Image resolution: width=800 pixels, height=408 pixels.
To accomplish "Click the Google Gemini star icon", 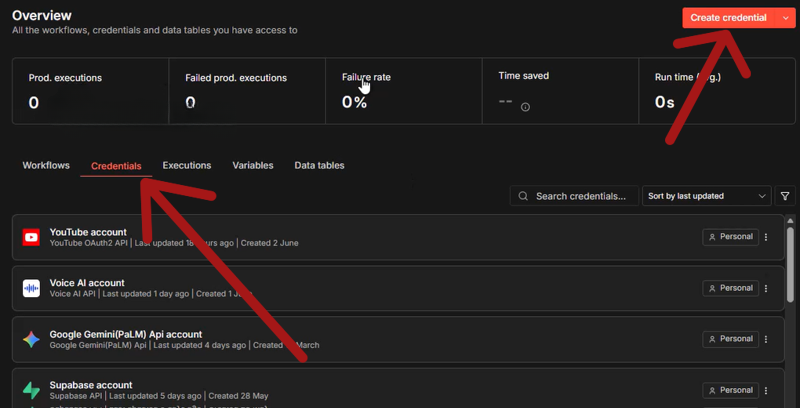I will tap(31, 339).
